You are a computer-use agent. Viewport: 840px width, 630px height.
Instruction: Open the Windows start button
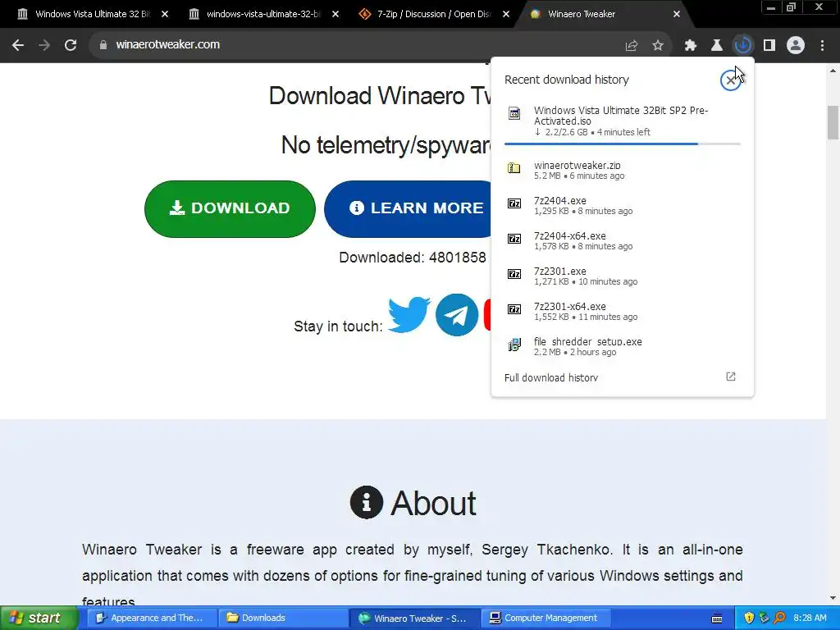(x=38, y=618)
